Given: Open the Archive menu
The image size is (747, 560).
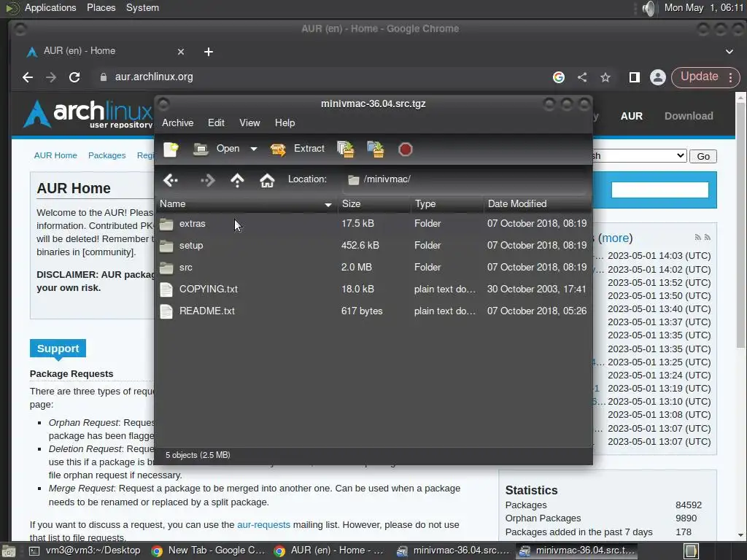Looking at the screenshot, I should pyautogui.click(x=178, y=122).
